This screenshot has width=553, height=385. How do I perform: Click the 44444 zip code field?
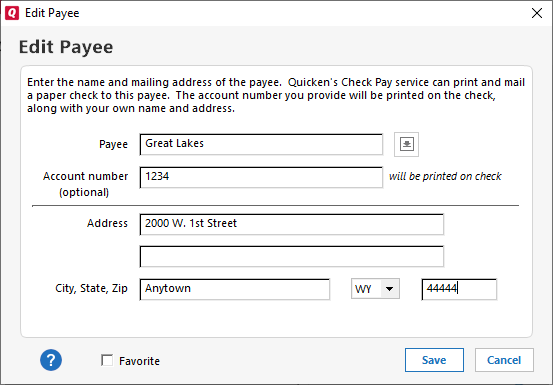click(459, 289)
